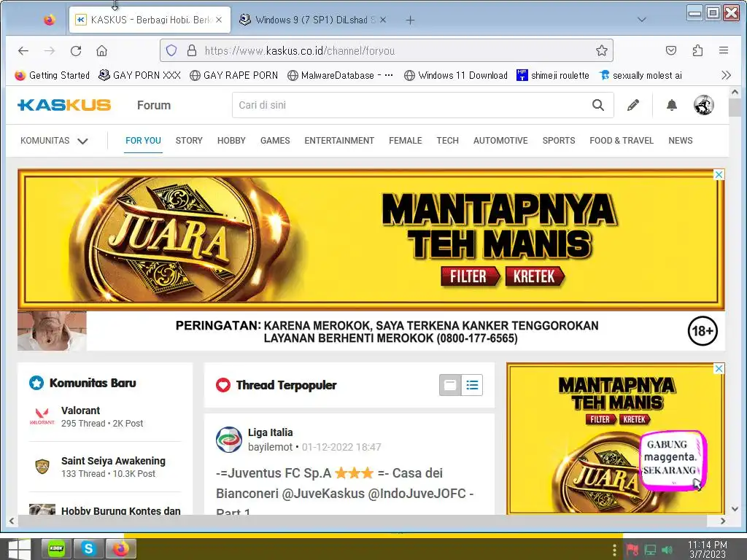
Task: Open the Getting Started bookmark
Action: (x=53, y=75)
